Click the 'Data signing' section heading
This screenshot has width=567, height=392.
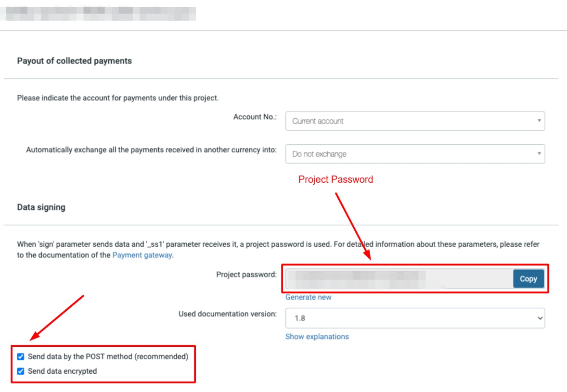pos(41,207)
